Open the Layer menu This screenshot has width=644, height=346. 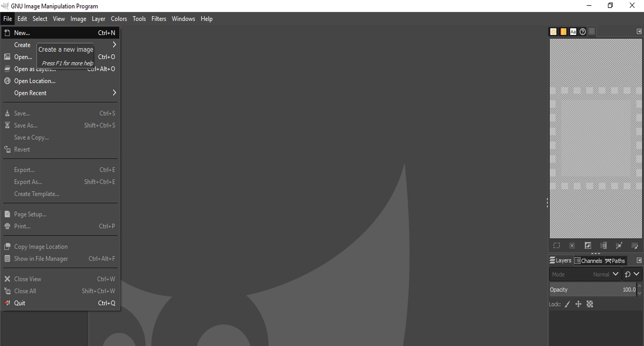[98, 19]
